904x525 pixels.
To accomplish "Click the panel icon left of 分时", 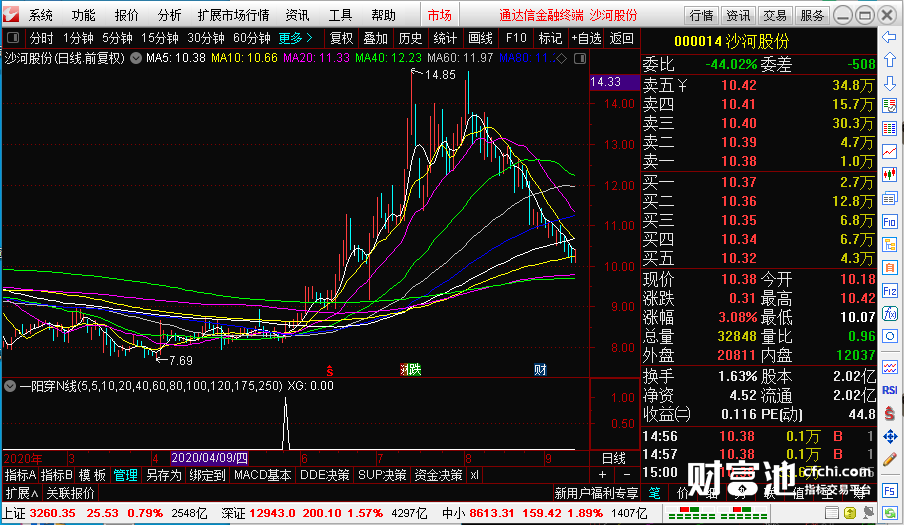I will click(13, 39).
